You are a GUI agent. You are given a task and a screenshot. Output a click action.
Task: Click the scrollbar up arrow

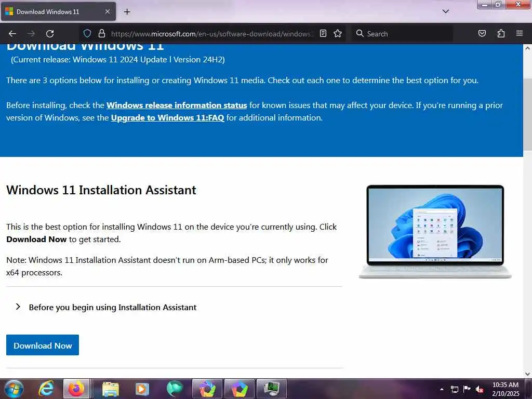pos(527,48)
